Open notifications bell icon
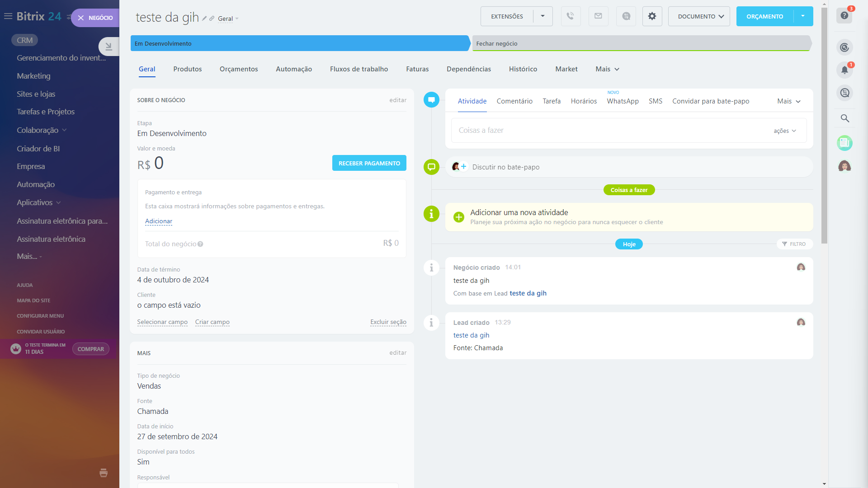 tap(844, 70)
